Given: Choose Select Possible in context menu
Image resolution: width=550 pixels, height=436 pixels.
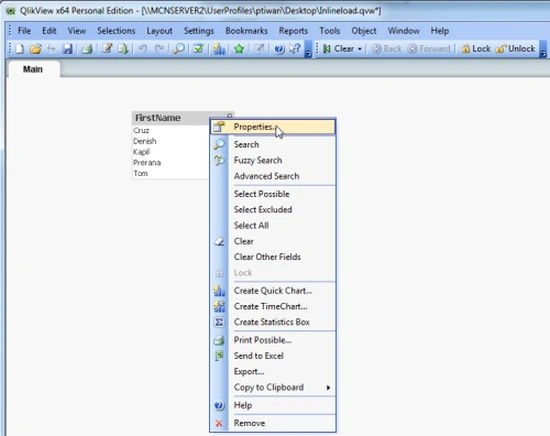Looking at the screenshot, I should (x=273, y=194).
